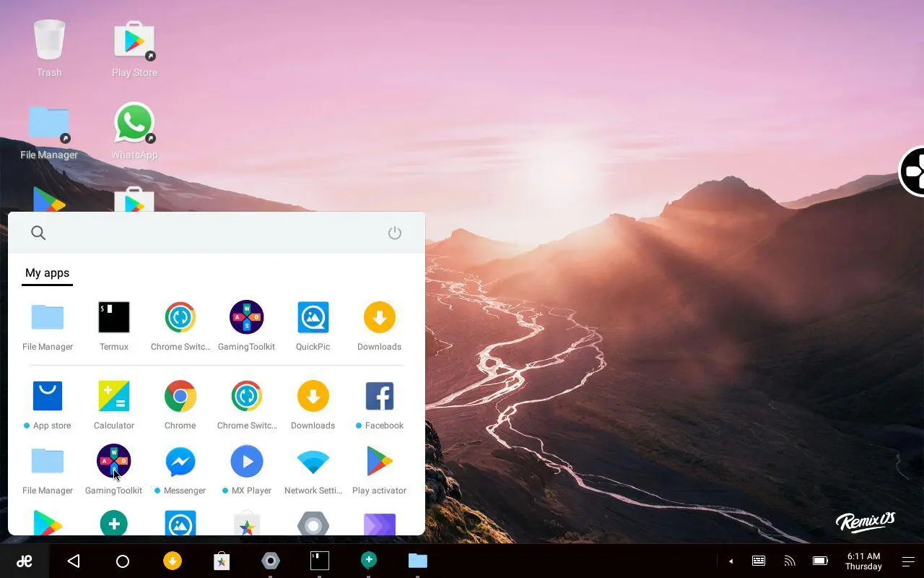Switch to the My apps tab
This screenshot has width=924, height=578.
[x=47, y=273]
